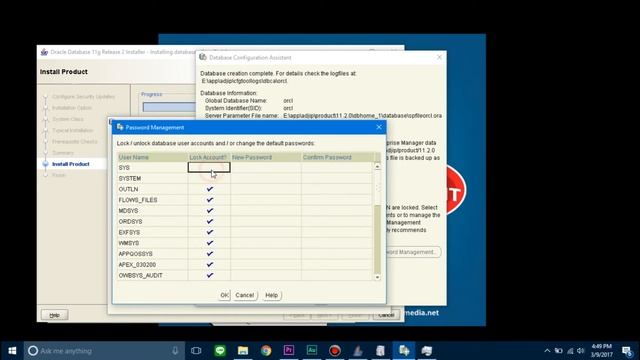Click the red screen recorder taskbar icon
This screenshot has width=640, height=360.
tap(335, 351)
